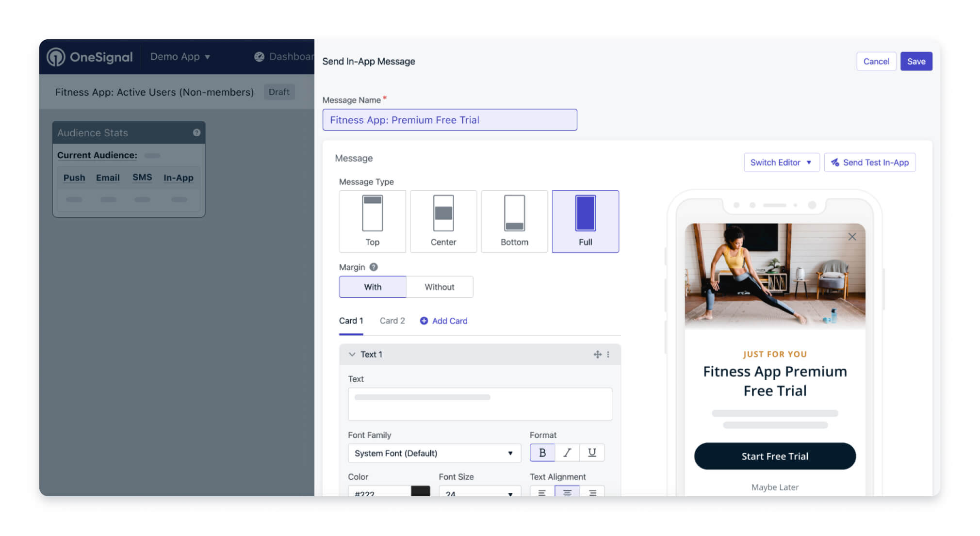Select the Push audience column
The image size is (980, 536).
pos(74,178)
